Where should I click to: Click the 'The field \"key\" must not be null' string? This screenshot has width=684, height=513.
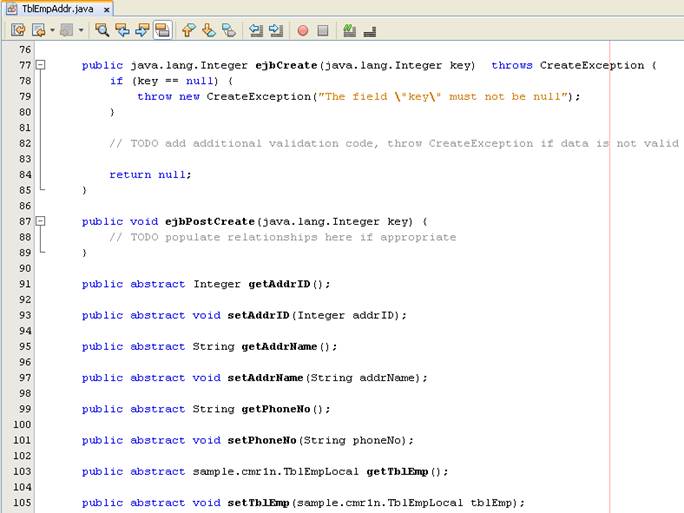coord(442,96)
